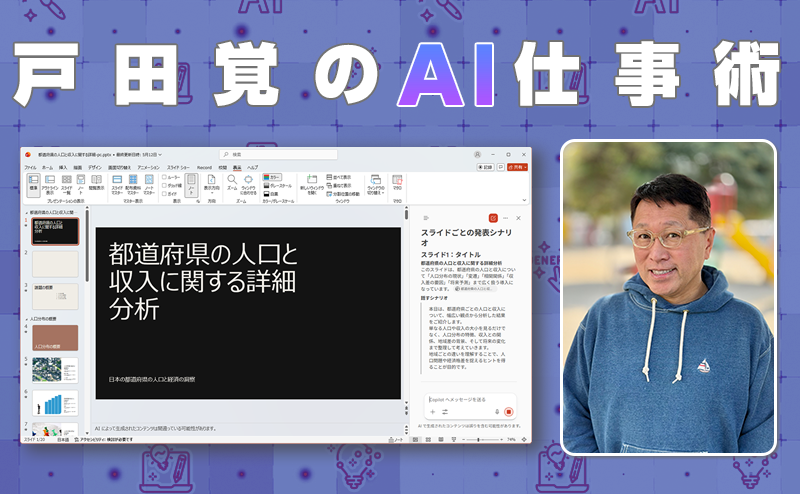
Task: Select Grayscale (グレースケール) display mode
Action: pyautogui.click(x=278, y=186)
